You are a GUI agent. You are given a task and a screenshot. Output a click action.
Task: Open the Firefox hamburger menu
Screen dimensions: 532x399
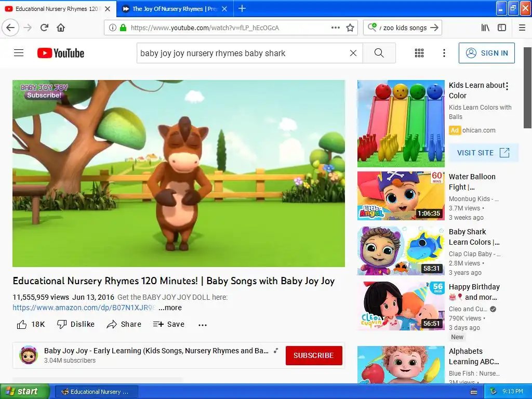(x=522, y=28)
